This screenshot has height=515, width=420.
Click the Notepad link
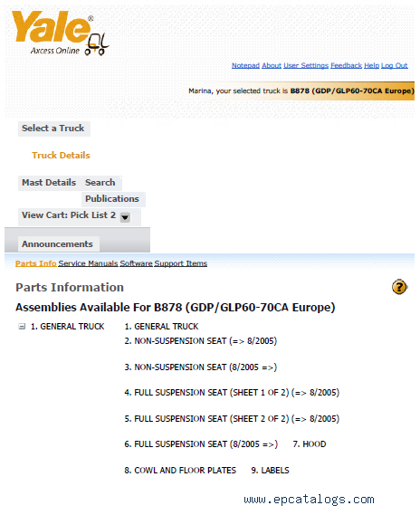245,66
